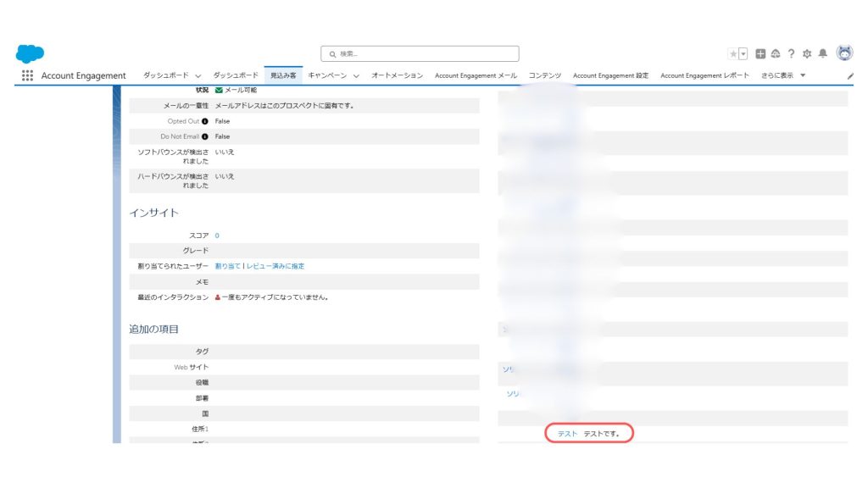
Task: Click the Salesforce cloud logo
Action: click(30, 53)
